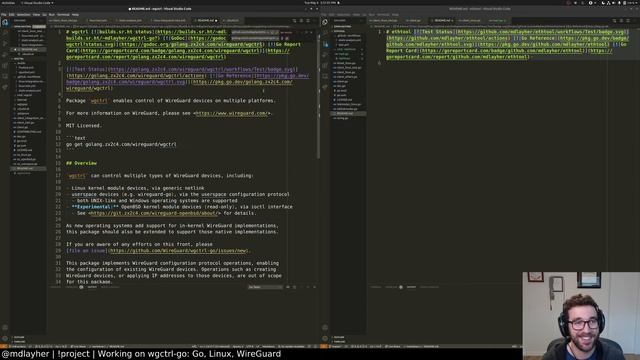Click webcam overlay thumbnail
The image size is (640, 360).
(581, 316)
